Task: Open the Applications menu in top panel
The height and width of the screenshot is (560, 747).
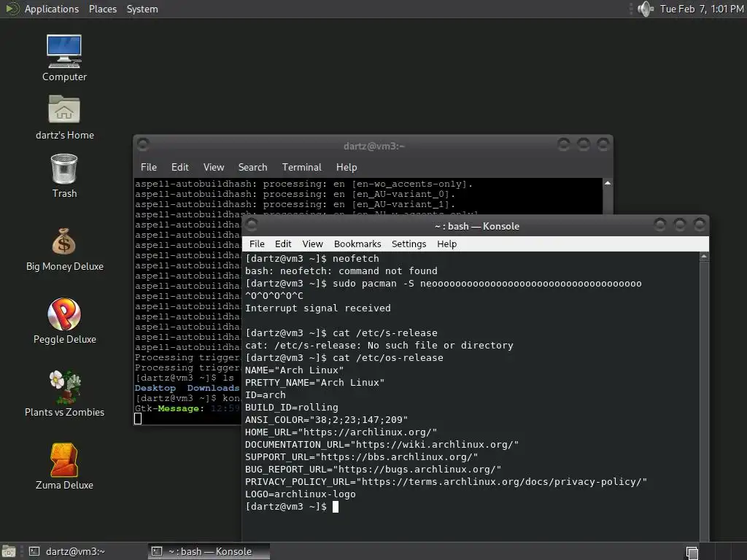Action: click(52, 9)
